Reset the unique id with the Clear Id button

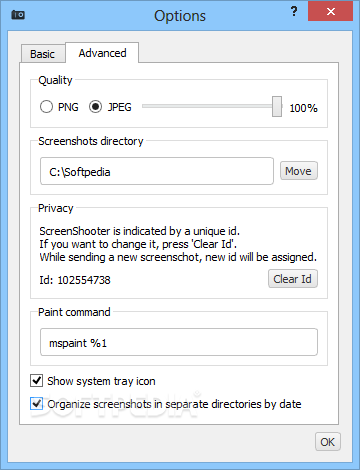[293, 279]
